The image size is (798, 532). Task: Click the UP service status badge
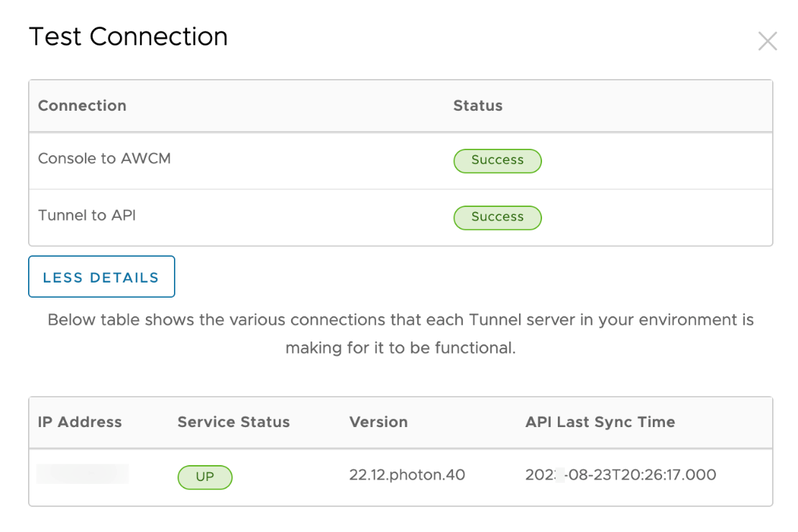coord(205,477)
